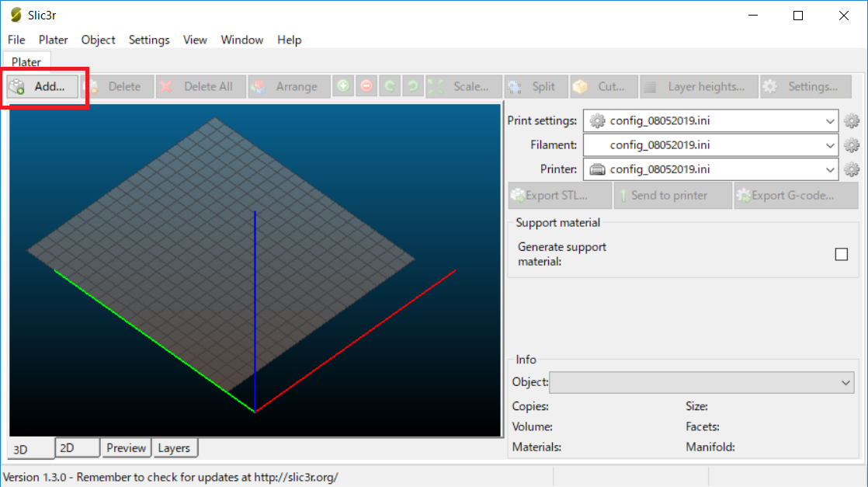Open the File menu
Screen dimensions: 868x487
click(x=16, y=40)
